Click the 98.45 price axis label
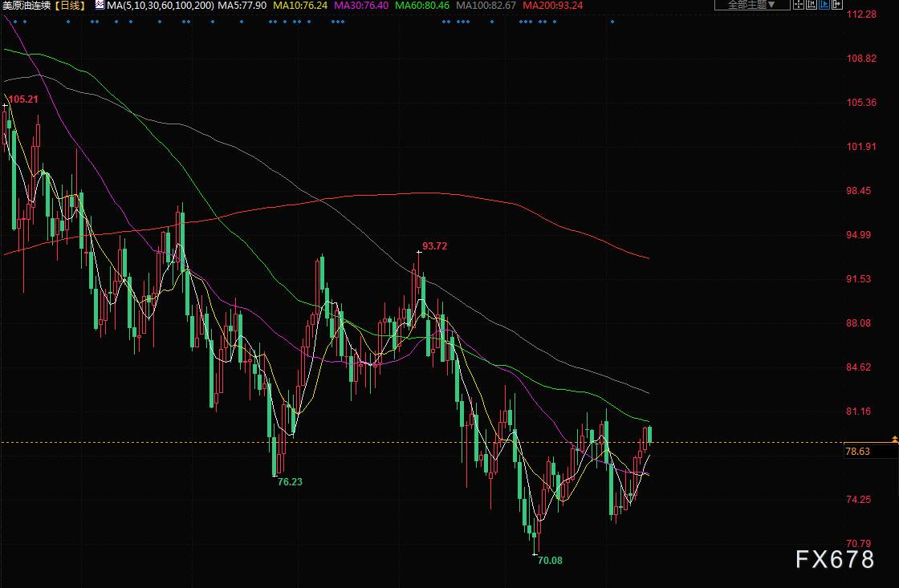Viewport: 899px width, 588px height. [x=858, y=191]
